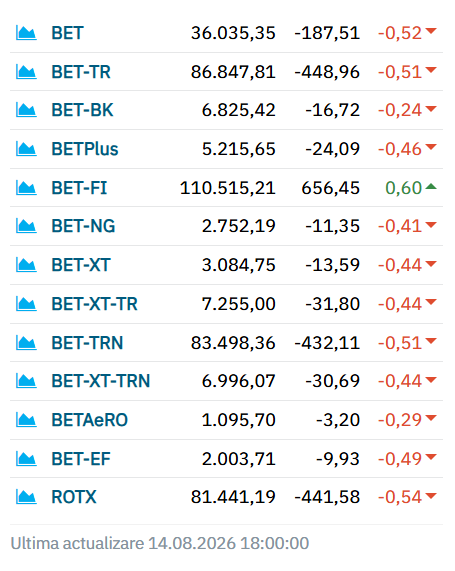455x571 pixels.
Task: Follow the BET-TRN index link
Action: pyautogui.click(x=87, y=343)
